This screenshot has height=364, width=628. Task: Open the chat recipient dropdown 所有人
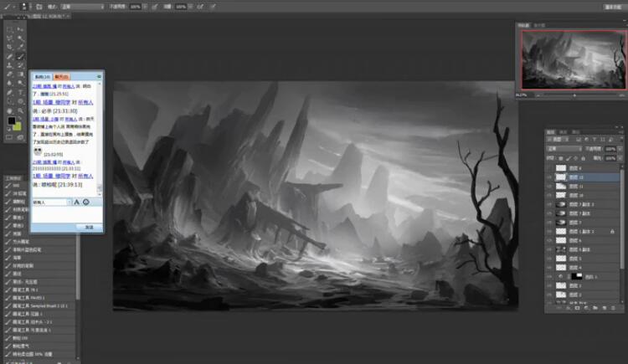(x=52, y=203)
